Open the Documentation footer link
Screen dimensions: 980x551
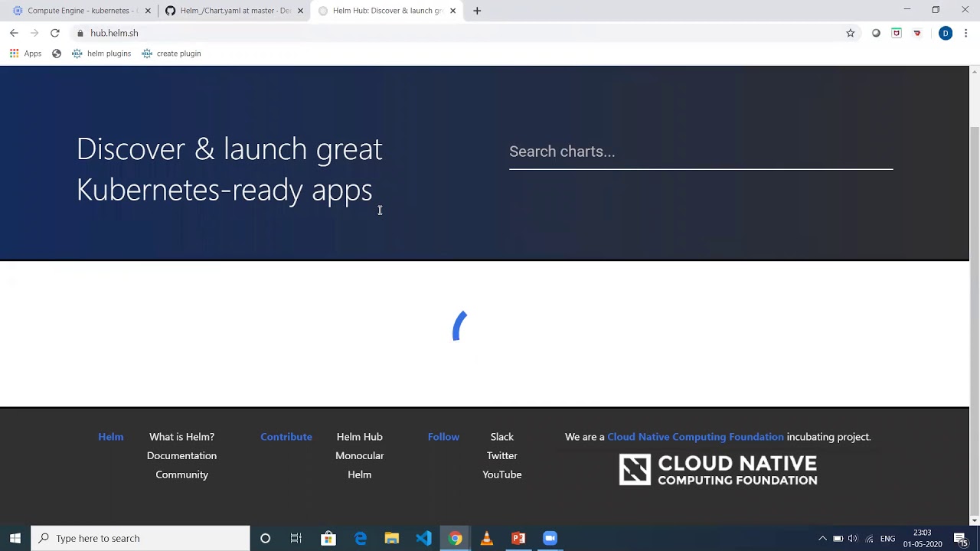click(181, 455)
